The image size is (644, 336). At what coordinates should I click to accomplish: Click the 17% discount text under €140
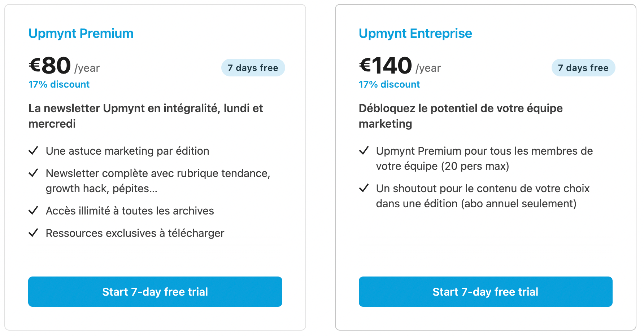click(x=389, y=84)
